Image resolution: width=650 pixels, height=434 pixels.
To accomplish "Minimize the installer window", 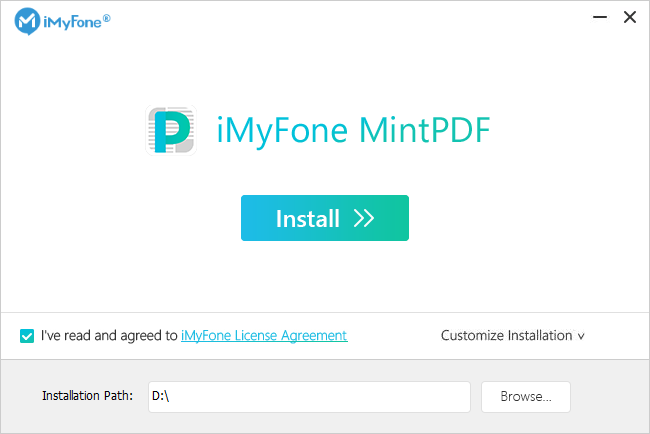I will [599, 17].
